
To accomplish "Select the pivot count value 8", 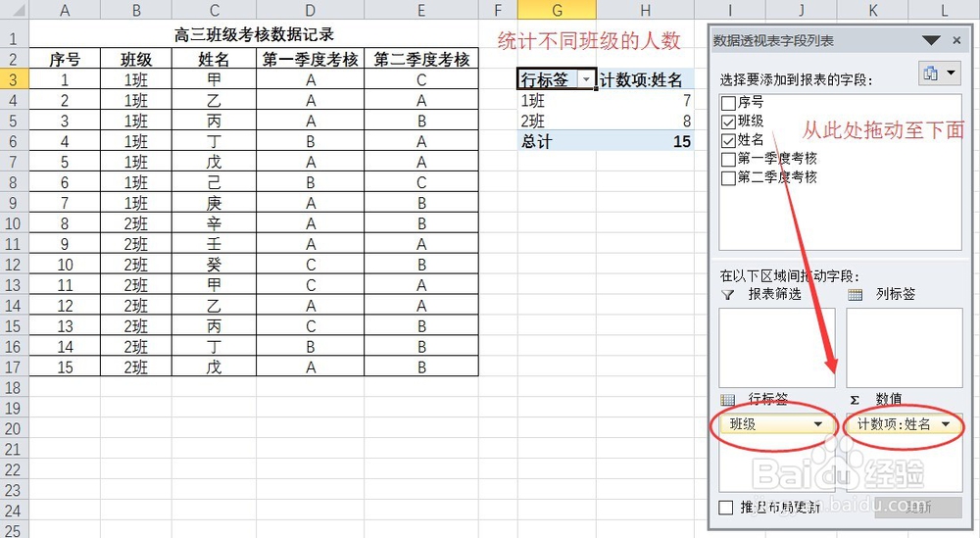I will tap(645, 122).
